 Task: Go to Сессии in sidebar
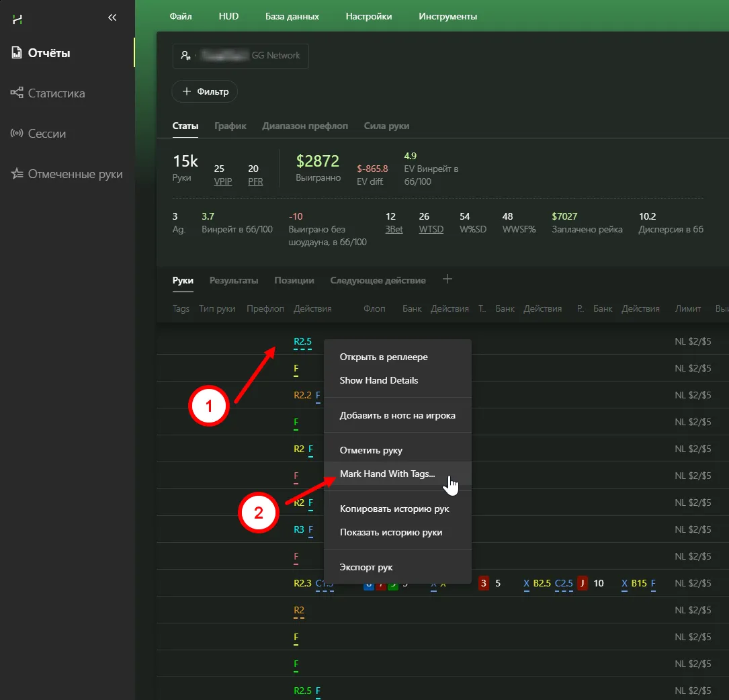pos(46,134)
